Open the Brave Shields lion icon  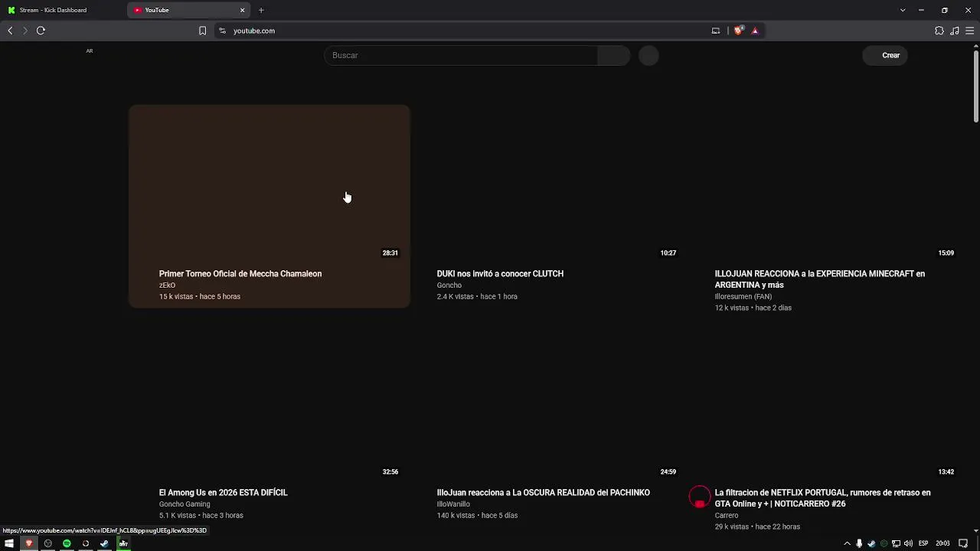(738, 31)
